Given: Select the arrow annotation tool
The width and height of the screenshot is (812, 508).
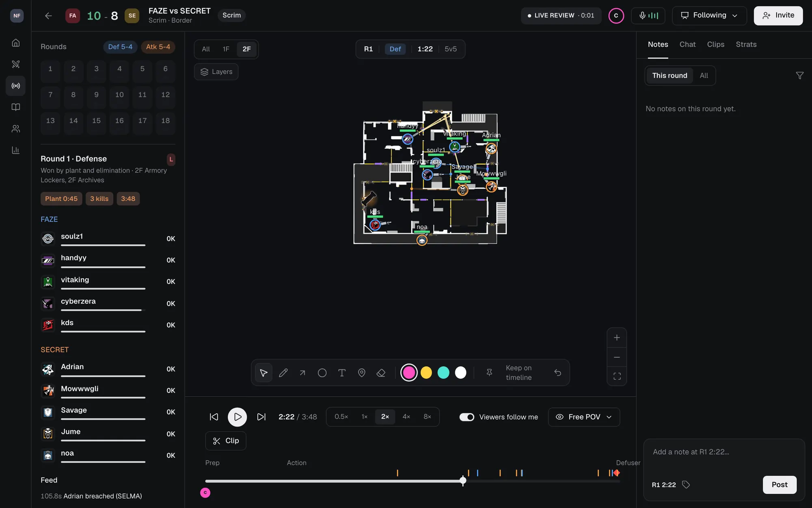Looking at the screenshot, I should (x=302, y=373).
